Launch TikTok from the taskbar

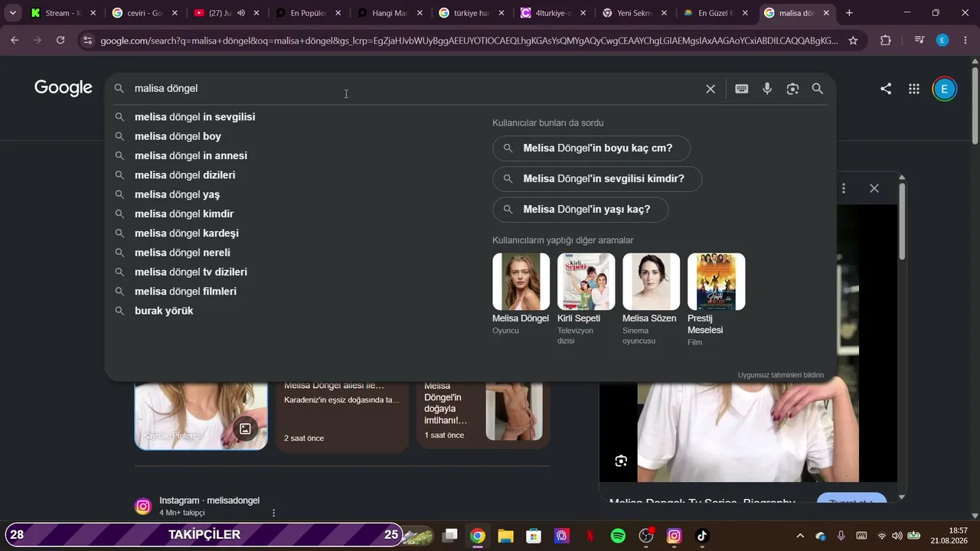pos(702,536)
